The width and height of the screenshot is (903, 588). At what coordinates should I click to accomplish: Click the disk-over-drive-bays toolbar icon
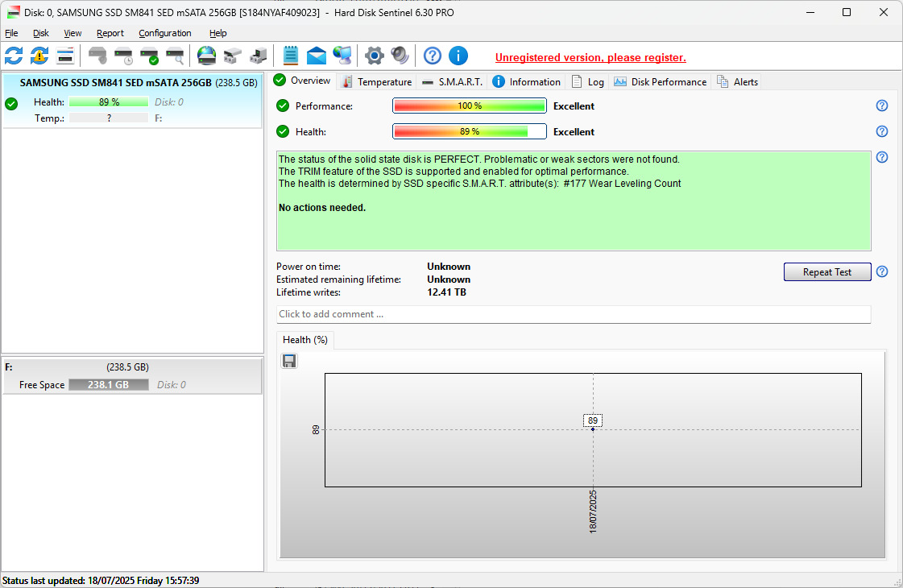pyautogui.click(x=232, y=56)
